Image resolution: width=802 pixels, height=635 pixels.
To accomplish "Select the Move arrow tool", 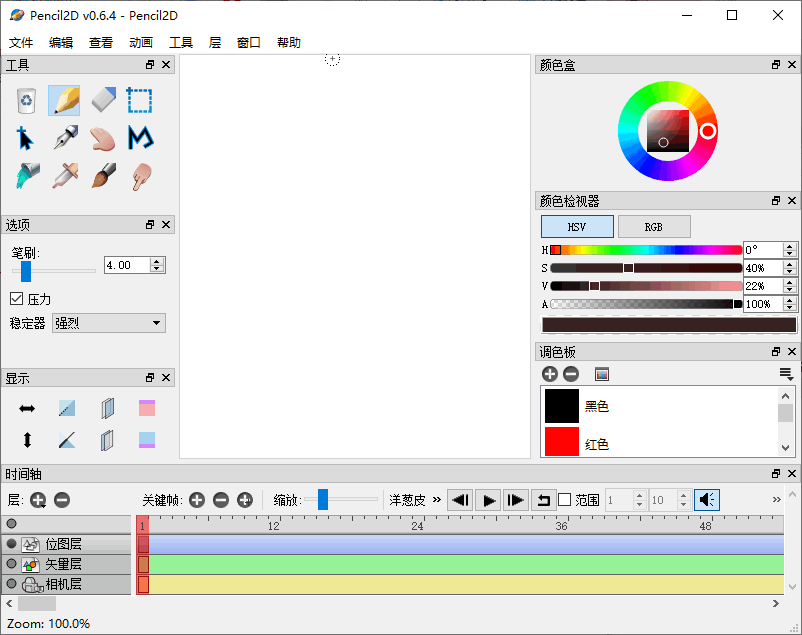I will point(25,138).
